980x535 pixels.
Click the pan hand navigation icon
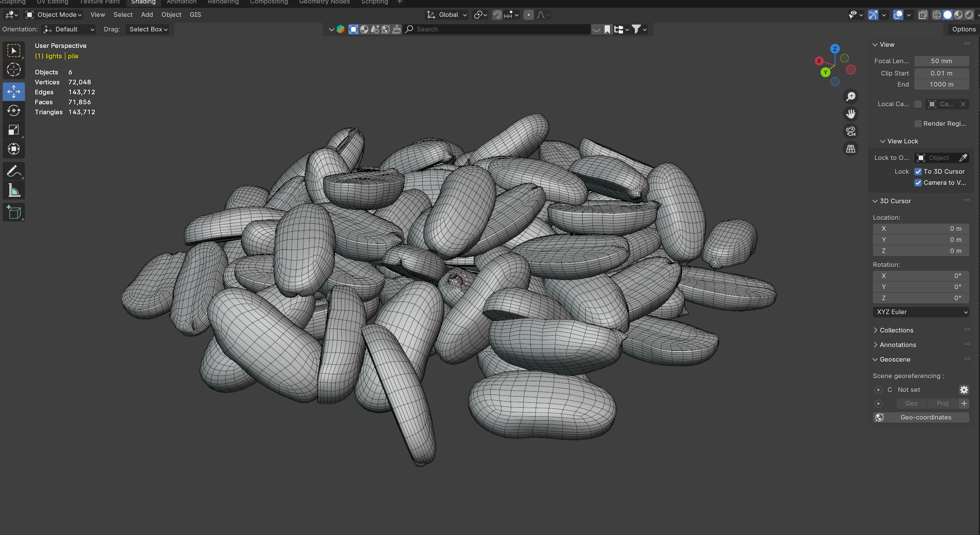[x=851, y=114]
